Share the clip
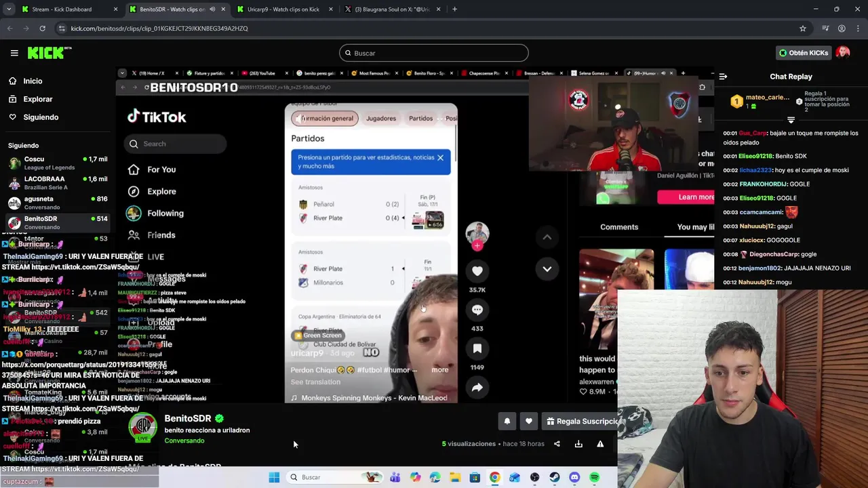The image size is (868, 488). click(x=557, y=444)
